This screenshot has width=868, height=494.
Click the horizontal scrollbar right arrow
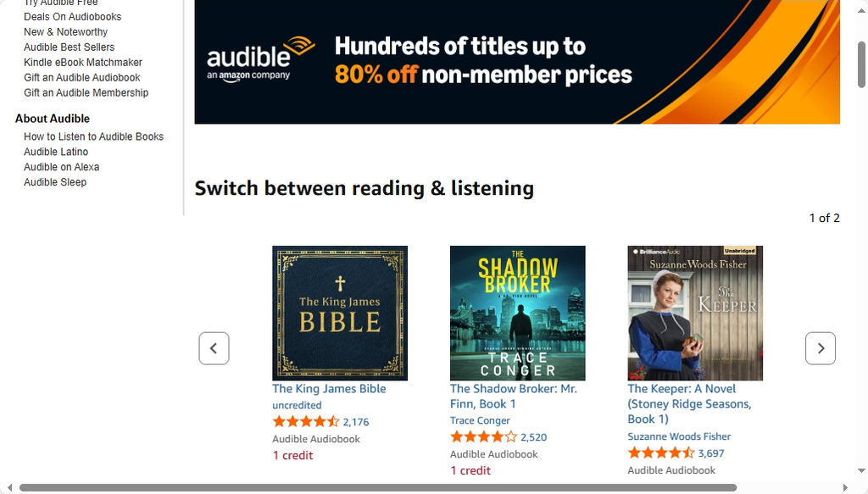[844, 488]
